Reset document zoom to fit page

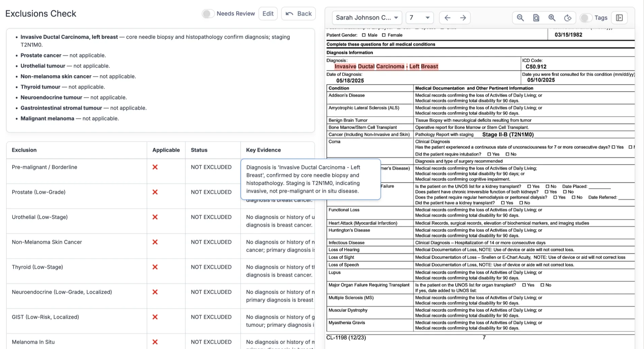coord(536,18)
